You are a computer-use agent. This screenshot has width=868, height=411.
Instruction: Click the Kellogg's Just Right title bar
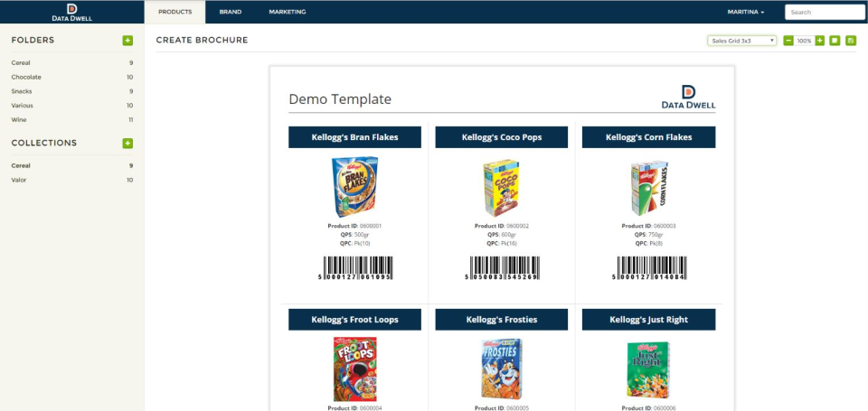[x=649, y=320]
